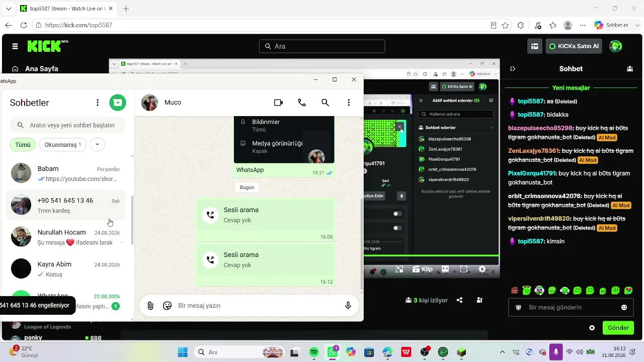Open Kick sidebar hamburger menu
The image size is (644, 362).
pyautogui.click(x=15, y=46)
